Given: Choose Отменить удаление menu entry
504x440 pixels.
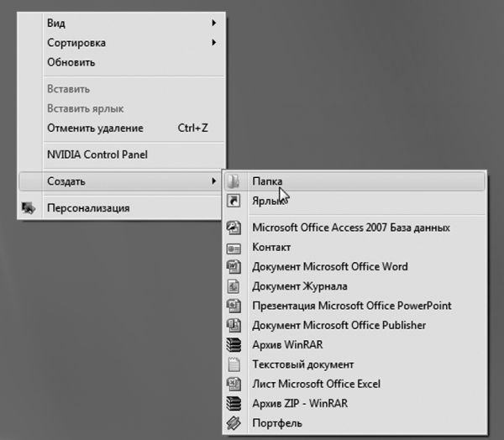Looking at the screenshot, I should (x=95, y=128).
